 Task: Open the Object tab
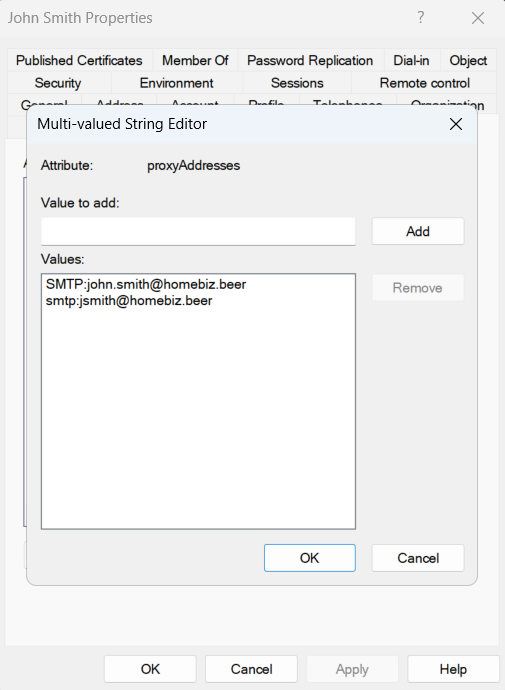coord(468,60)
